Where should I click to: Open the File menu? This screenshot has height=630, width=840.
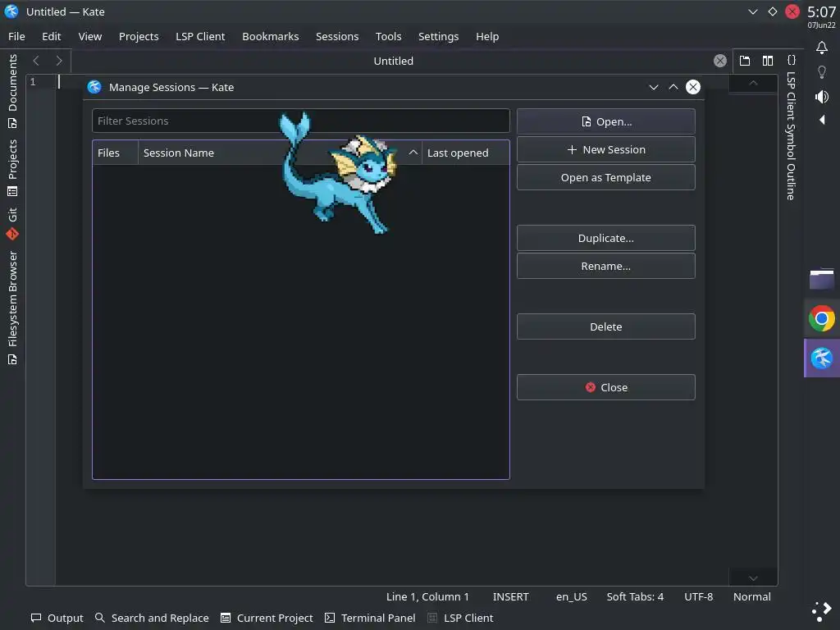16,36
